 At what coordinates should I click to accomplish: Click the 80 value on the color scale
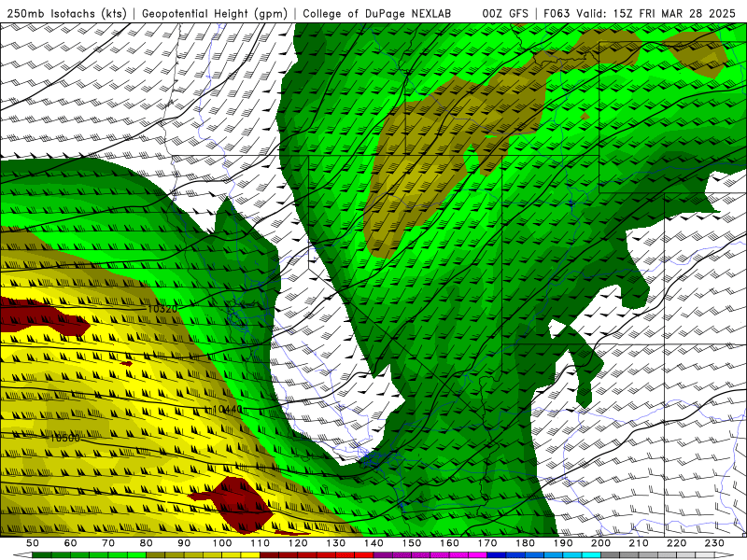coord(147,543)
